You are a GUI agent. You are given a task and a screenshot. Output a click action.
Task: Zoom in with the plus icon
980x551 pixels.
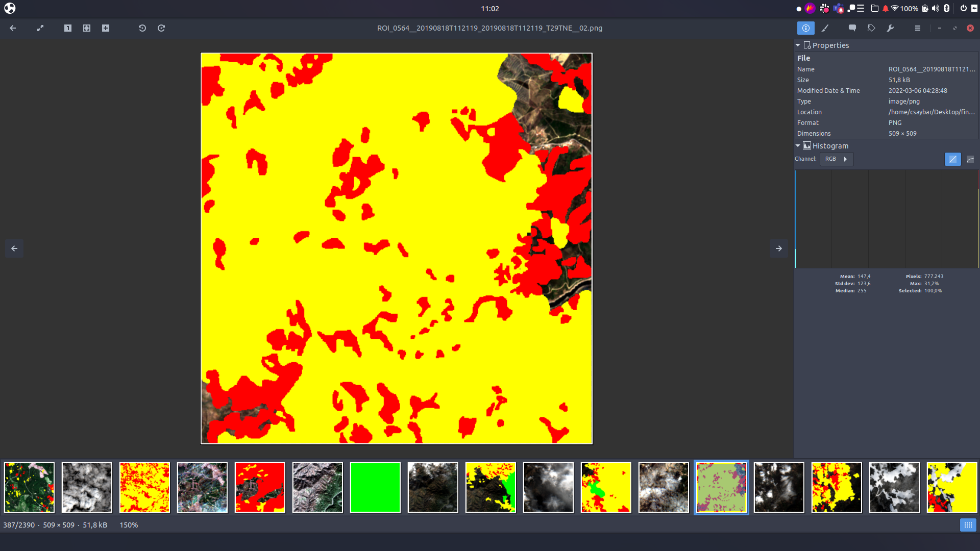click(106, 28)
